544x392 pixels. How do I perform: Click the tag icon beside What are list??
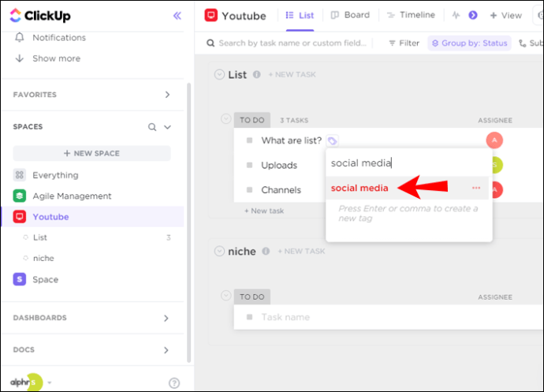click(333, 140)
